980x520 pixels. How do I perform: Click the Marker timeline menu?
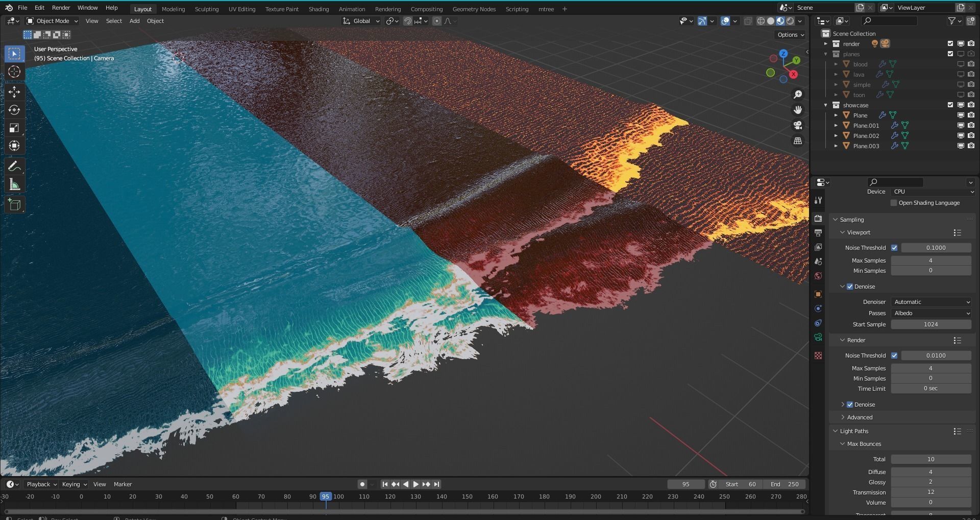click(x=122, y=484)
